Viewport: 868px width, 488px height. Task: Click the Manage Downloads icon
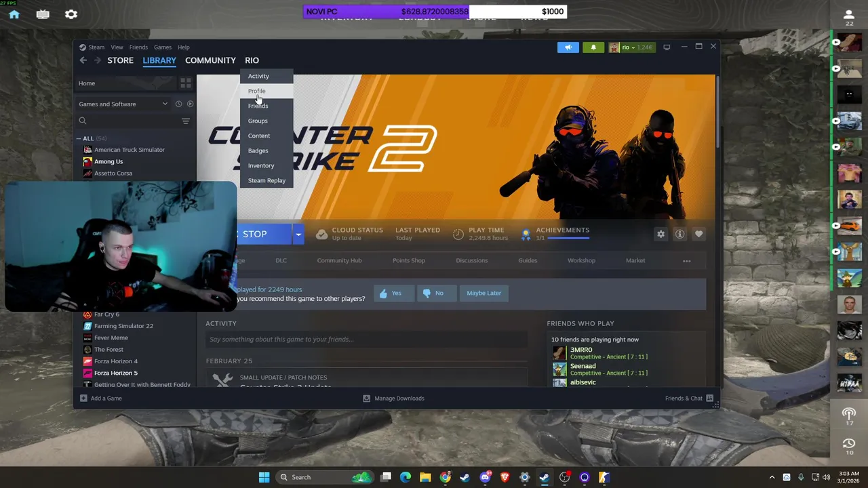[x=366, y=398]
